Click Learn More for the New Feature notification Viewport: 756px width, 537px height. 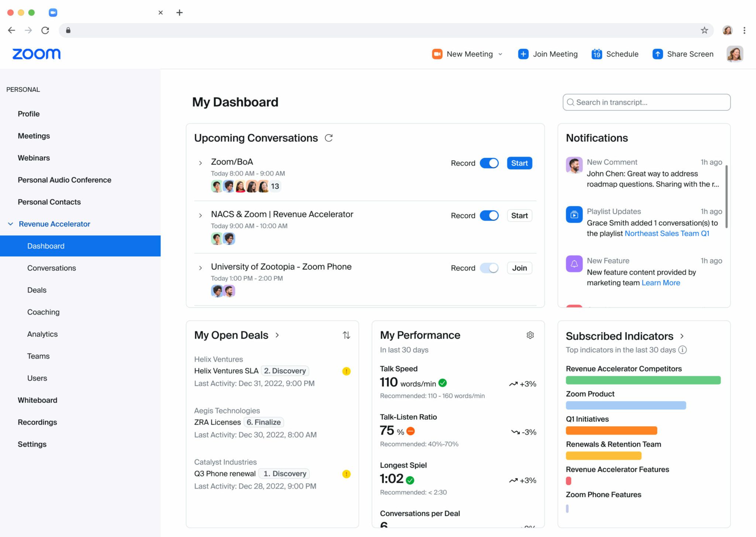point(661,283)
